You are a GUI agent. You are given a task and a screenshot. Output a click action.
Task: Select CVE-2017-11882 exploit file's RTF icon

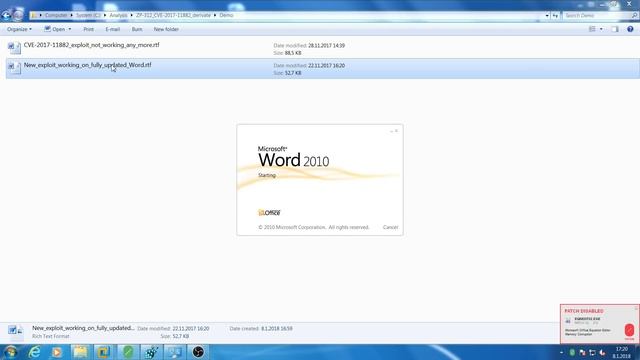14,48
